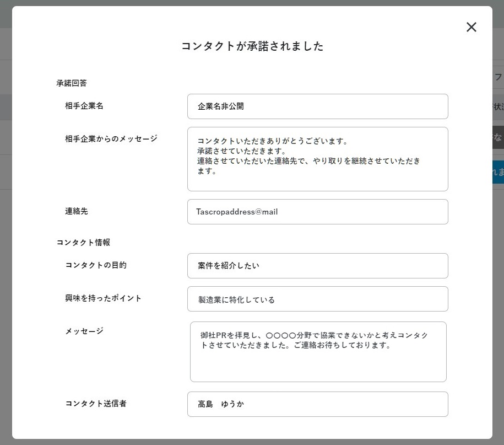
Task: Click the メッセージ label
Action: point(84,331)
